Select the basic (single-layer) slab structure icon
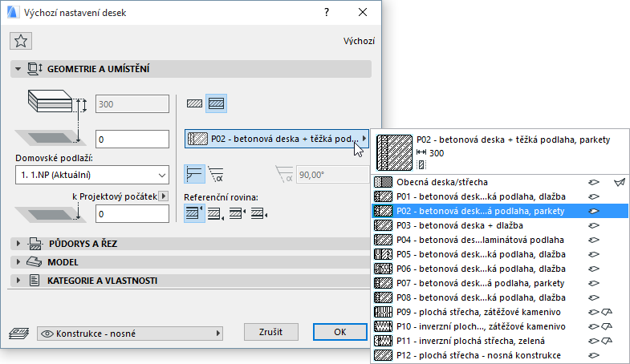The image size is (630, 364). tap(194, 104)
